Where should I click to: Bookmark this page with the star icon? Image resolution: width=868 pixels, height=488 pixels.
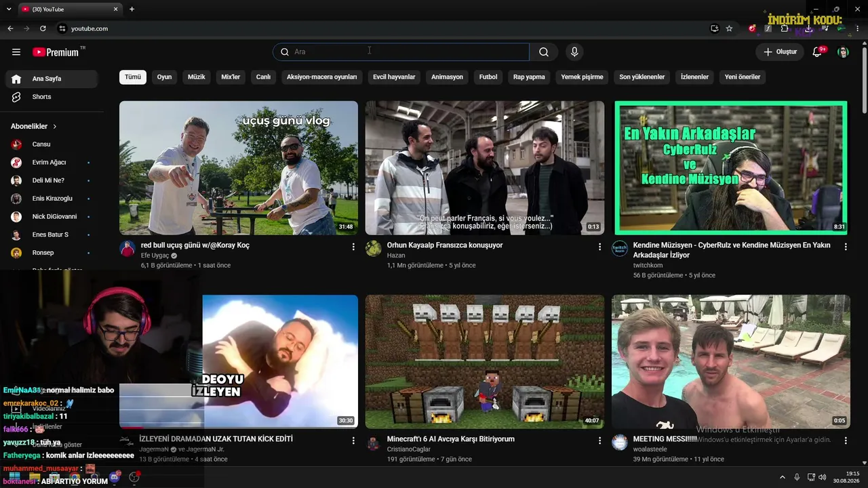[x=729, y=28]
